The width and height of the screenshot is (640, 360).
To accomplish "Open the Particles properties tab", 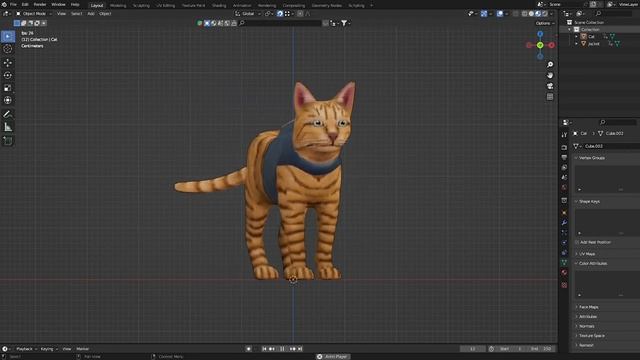I will (x=564, y=232).
